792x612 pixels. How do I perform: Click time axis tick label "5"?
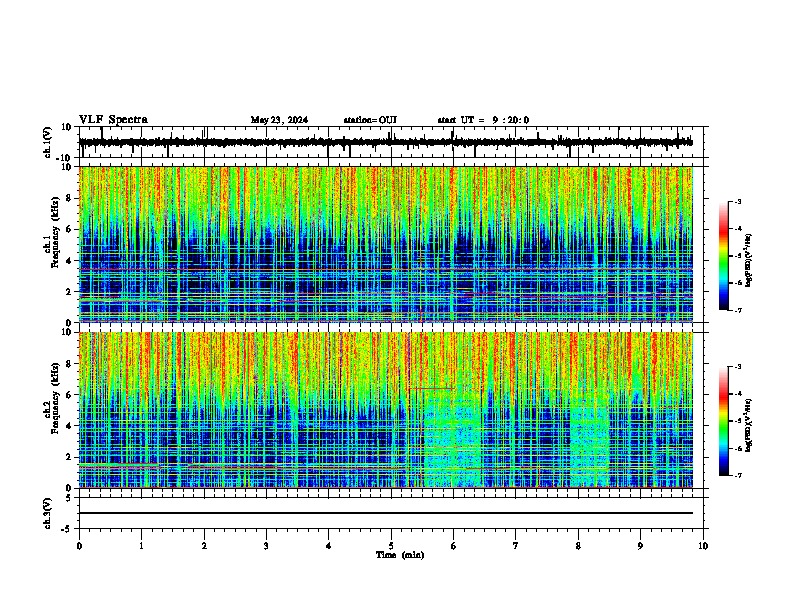pos(391,546)
